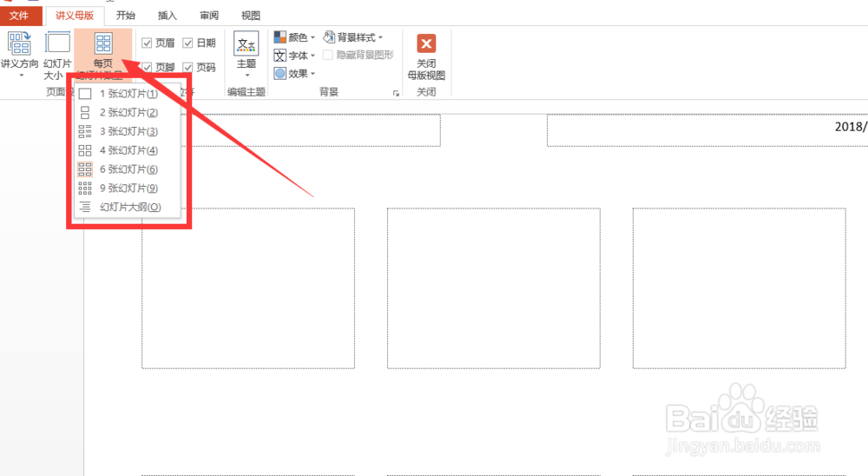Select 9 slides per page (9 张幻灯片)
This screenshot has height=476, width=868.
coord(128,188)
